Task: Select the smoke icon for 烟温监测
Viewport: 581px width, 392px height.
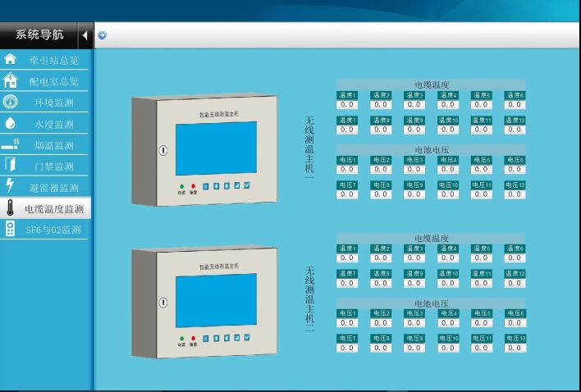Action: pyautogui.click(x=10, y=144)
